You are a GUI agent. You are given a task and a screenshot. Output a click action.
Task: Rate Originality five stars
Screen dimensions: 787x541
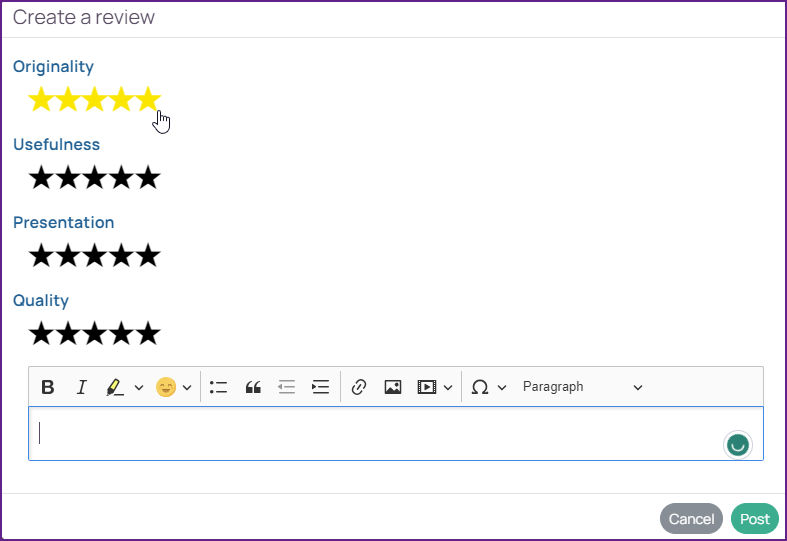[148, 99]
